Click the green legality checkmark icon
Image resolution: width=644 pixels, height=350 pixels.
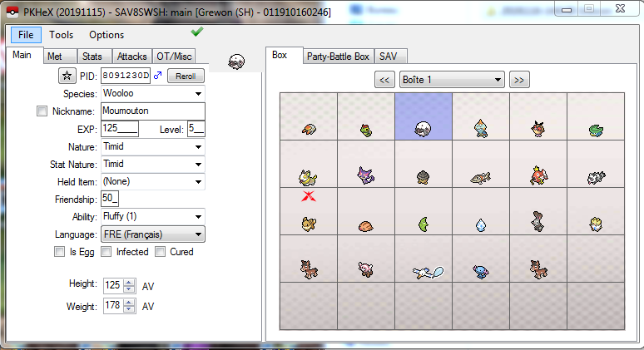197,32
